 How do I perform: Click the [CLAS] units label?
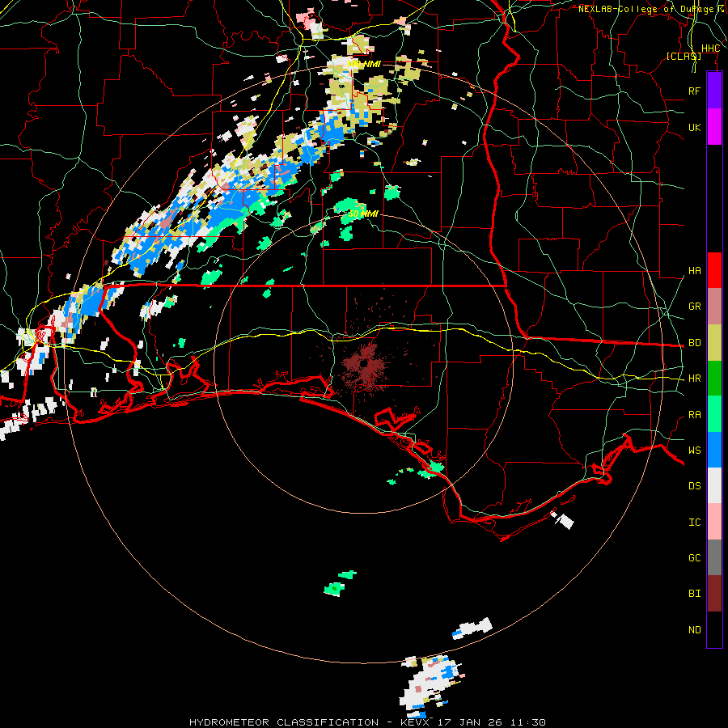[684, 56]
